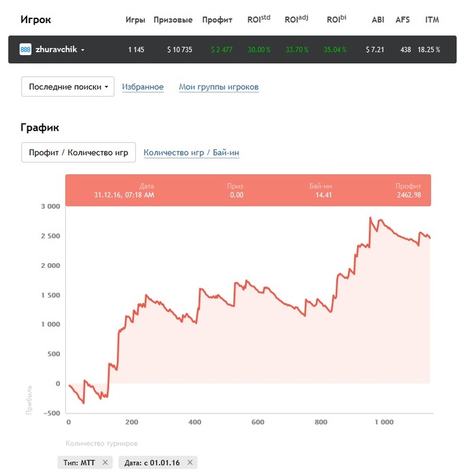Open the "Последние поиски" dropdown
The height and width of the screenshot is (476, 459).
(x=68, y=86)
